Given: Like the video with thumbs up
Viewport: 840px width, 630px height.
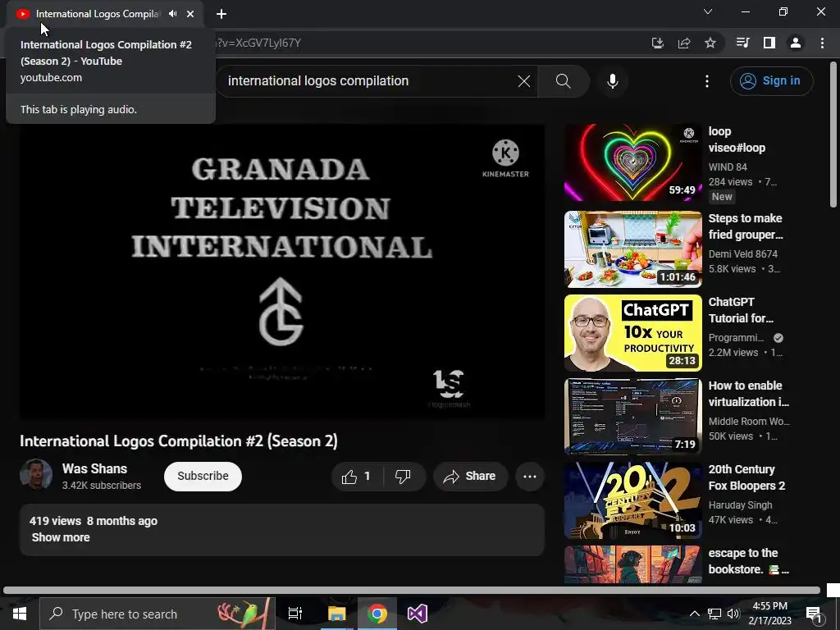Looking at the screenshot, I should [357, 477].
